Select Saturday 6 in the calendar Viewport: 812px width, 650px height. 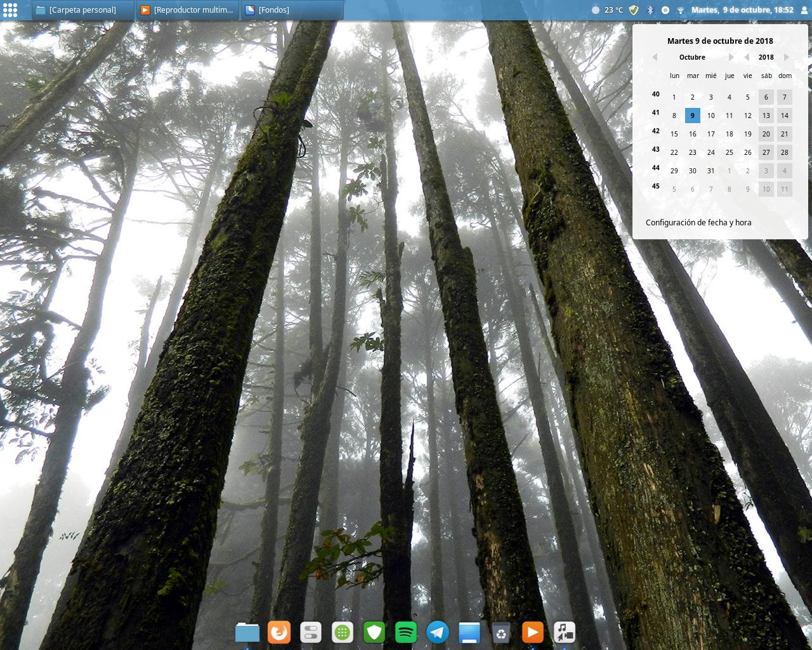point(766,97)
